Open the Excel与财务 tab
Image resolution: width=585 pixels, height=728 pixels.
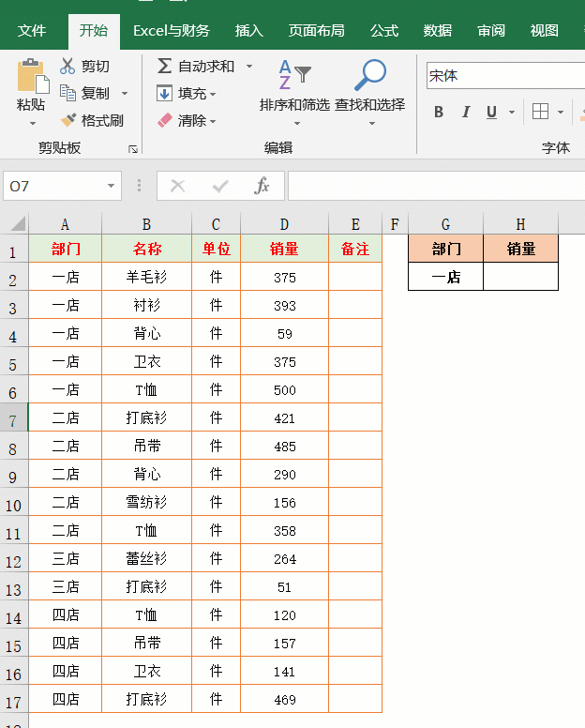coord(172,31)
